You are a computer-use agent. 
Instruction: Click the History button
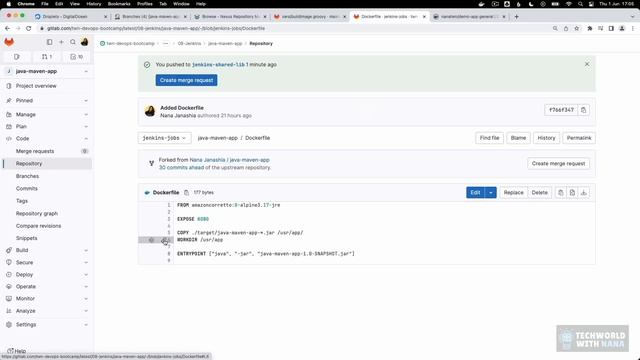546,138
